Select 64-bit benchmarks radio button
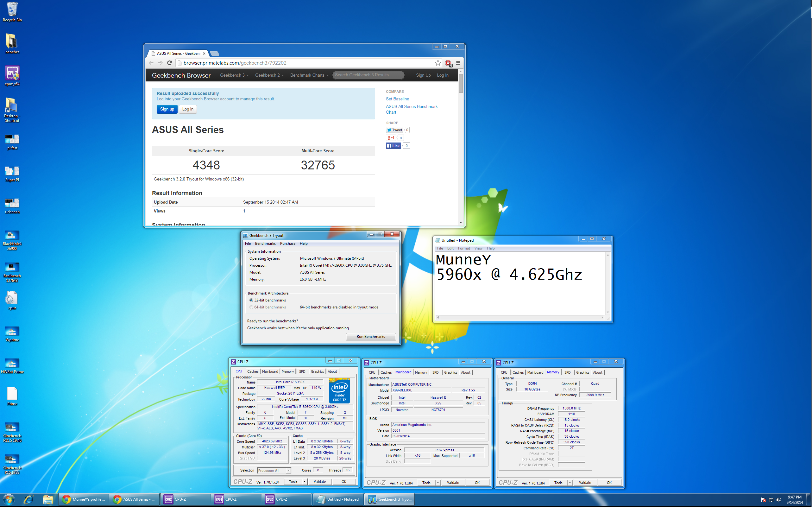The image size is (812, 507). tap(251, 307)
